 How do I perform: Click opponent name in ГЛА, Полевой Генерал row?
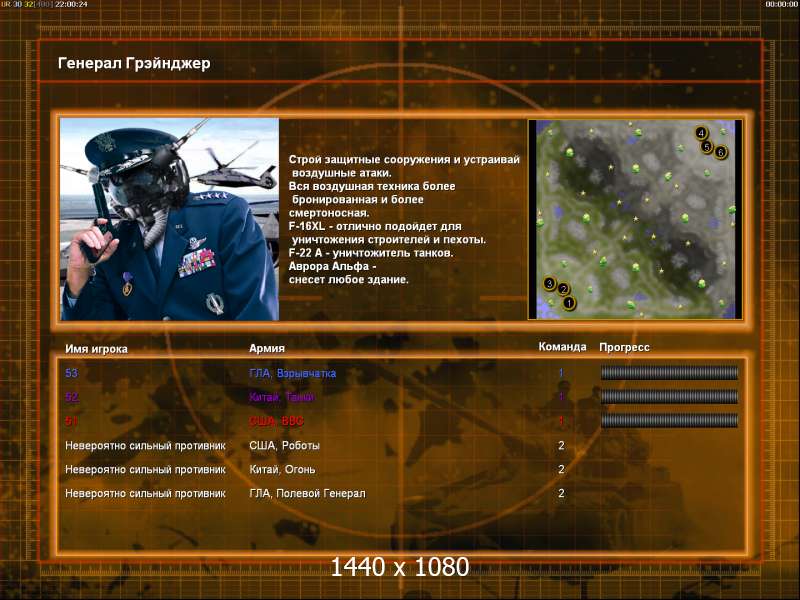tap(145, 493)
